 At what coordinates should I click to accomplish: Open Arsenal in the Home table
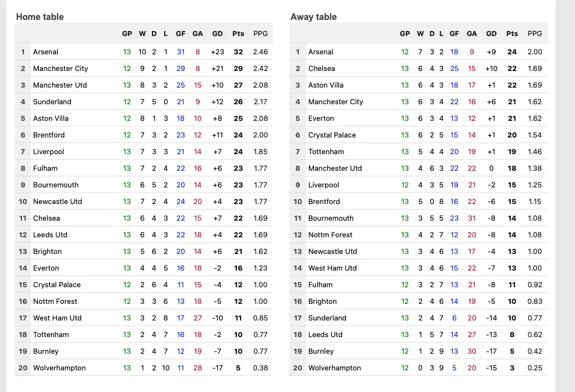click(x=45, y=52)
